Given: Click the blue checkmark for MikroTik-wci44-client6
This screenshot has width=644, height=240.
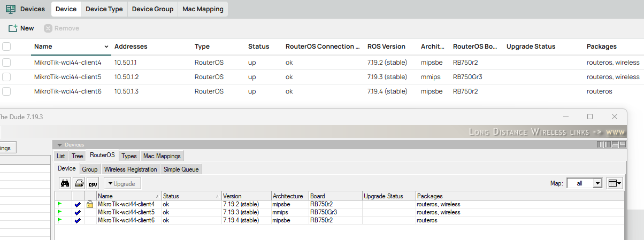Looking at the screenshot, I should [x=78, y=220].
